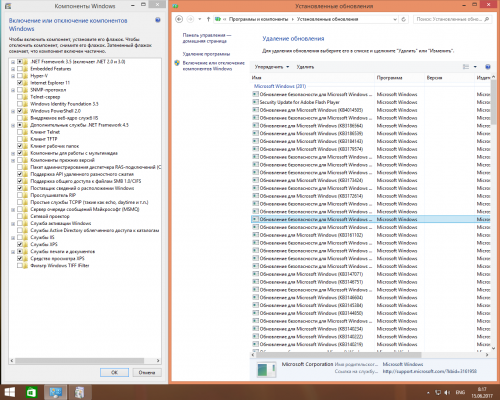500x400 pixels.
Task: Click icon of update KB4014505 row
Action: (x=255, y=110)
